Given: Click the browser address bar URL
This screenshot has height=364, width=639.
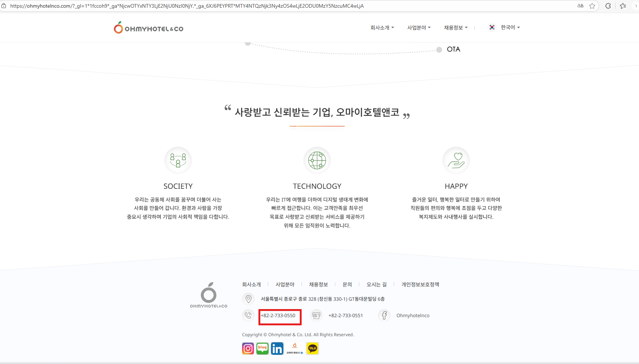Looking at the screenshot, I should (x=187, y=6).
